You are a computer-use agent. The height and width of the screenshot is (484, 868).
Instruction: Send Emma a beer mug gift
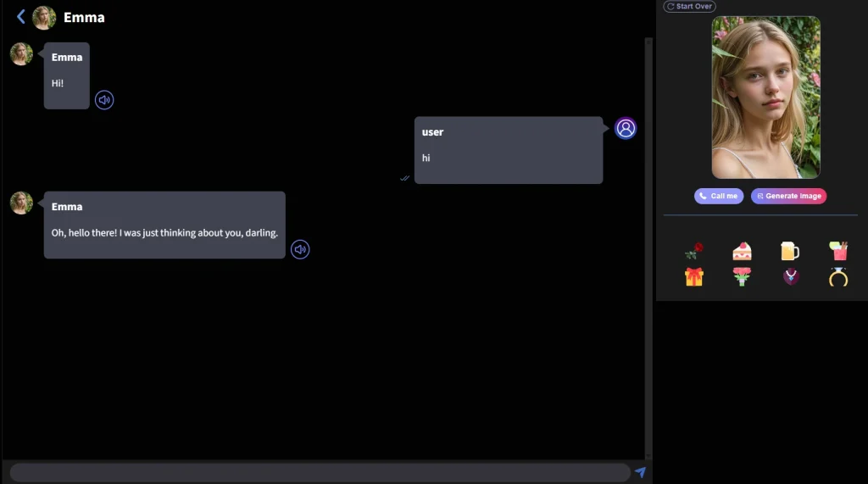pyautogui.click(x=789, y=251)
